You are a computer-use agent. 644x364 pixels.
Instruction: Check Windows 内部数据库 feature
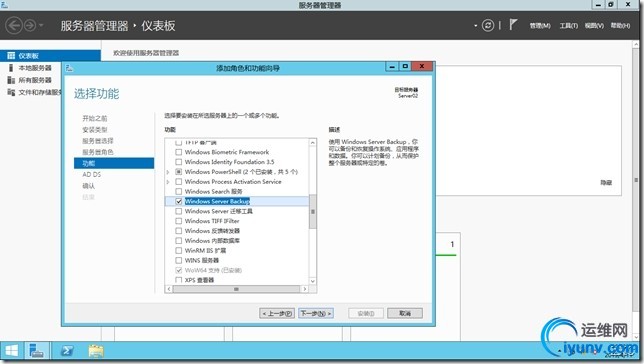coord(178,241)
